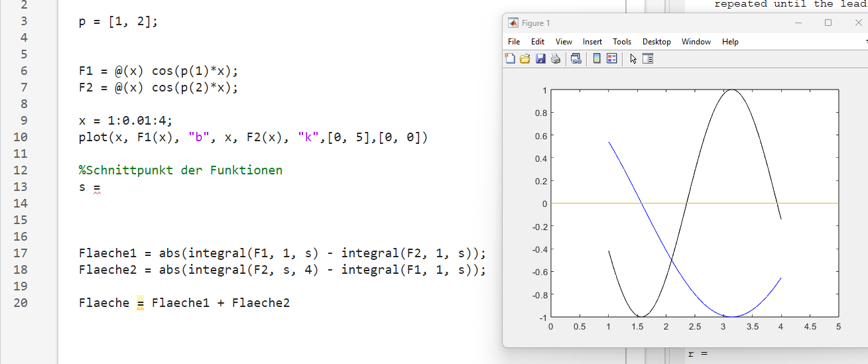Click the line 'F1 = @(x) cos(p(1)*x);'
Image resolution: width=868 pixels, height=364 pixels.
coord(158,71)
